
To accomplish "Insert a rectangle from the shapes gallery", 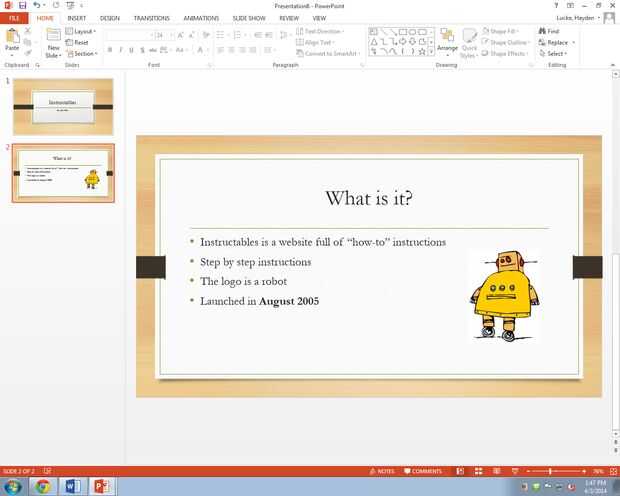I will point(403,32).
